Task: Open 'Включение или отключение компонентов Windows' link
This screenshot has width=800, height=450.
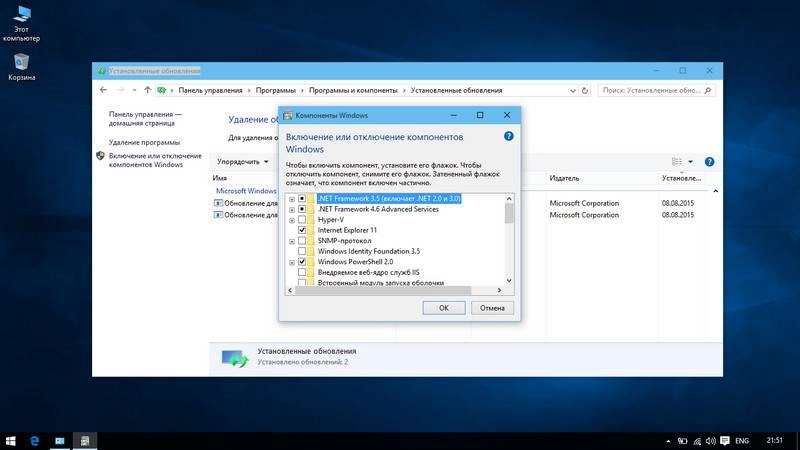Action: point(155,160)
